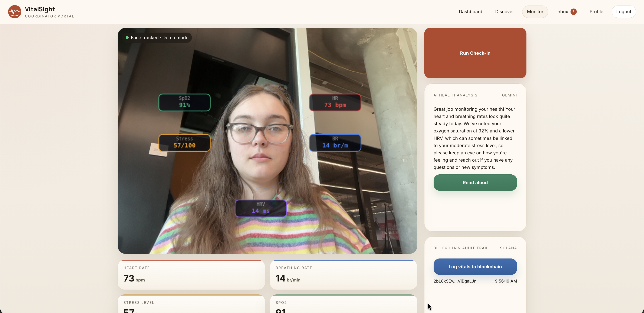The height and width of the screenshot is (313, 644).
Task: Go to the Discover tab
Action: click(x=504, y=12)
